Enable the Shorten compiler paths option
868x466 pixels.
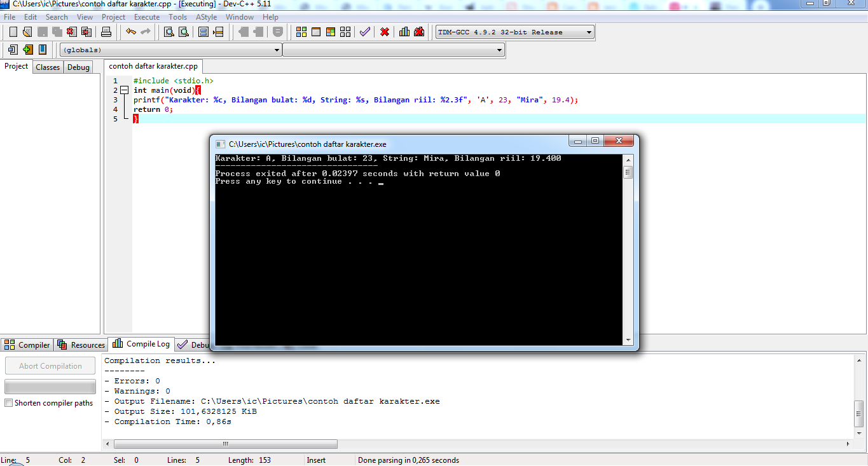(x=9, y=402)
